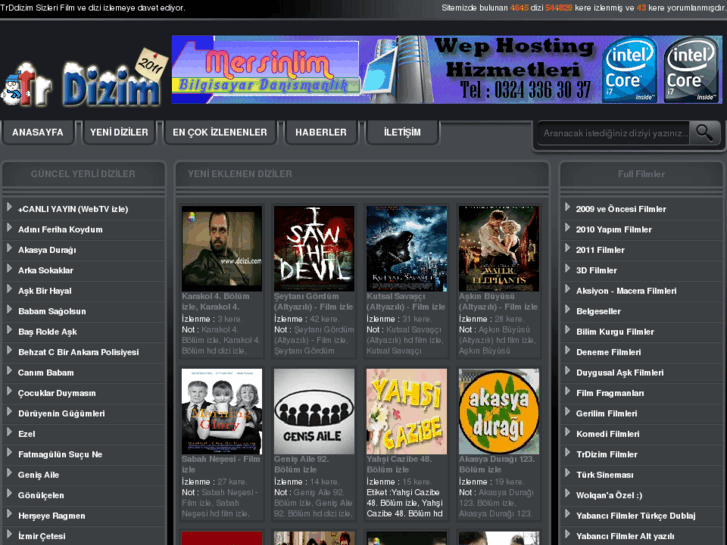Screen dimensions: 727x545
Task: Open the HABERLER menu tab
Action: tap(321, 132)
